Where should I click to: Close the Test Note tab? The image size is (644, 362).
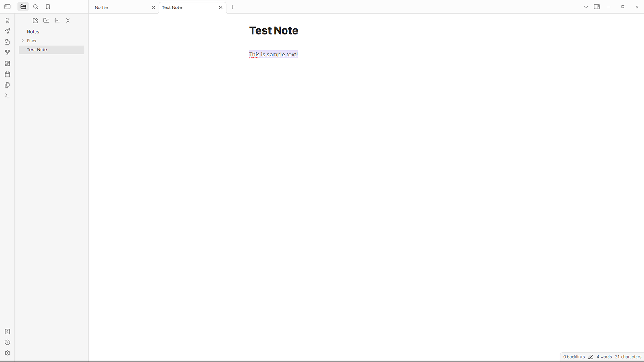pos(221,7)
